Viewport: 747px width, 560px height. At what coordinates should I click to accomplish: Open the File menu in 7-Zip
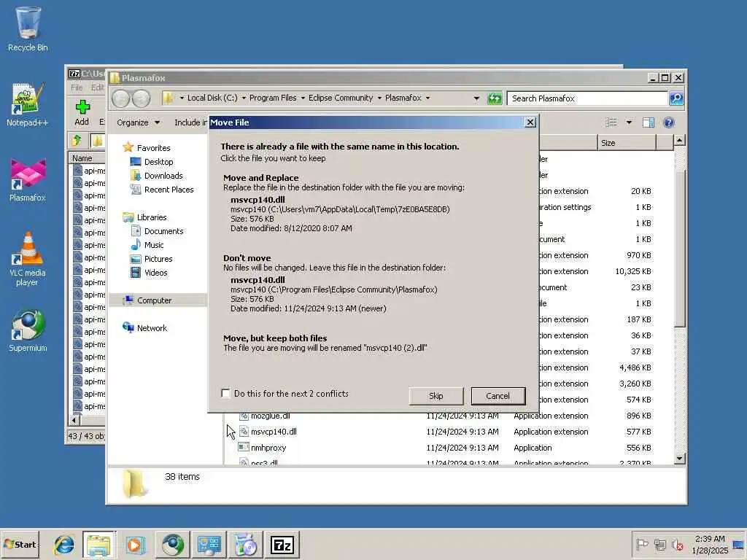pyautogui.click(x=77, y=87)
